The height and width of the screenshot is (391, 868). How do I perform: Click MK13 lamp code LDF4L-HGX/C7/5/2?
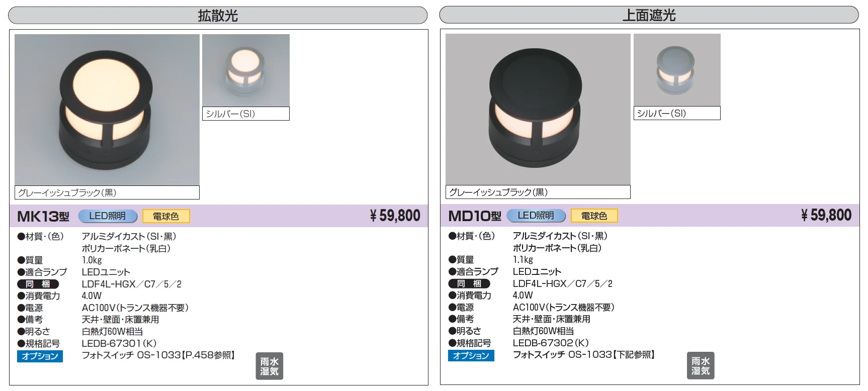point(132,284)
